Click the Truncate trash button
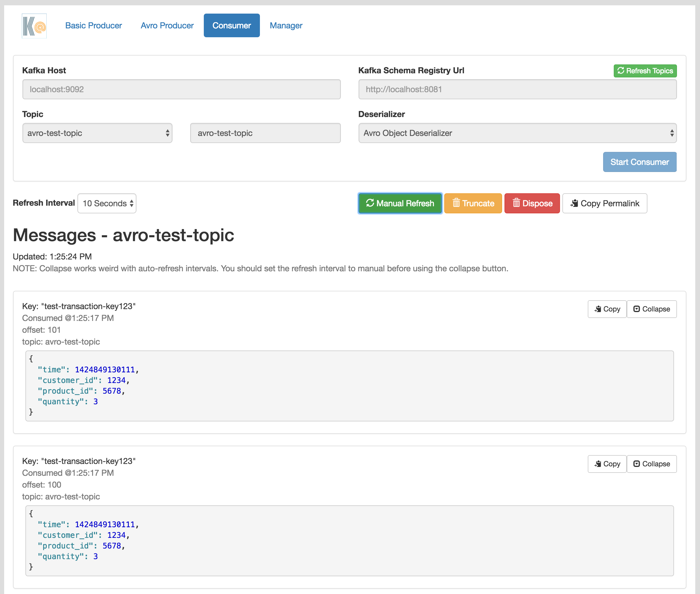Image resolution: width=700 pixels, height=594 pixels. click(473, 203)
